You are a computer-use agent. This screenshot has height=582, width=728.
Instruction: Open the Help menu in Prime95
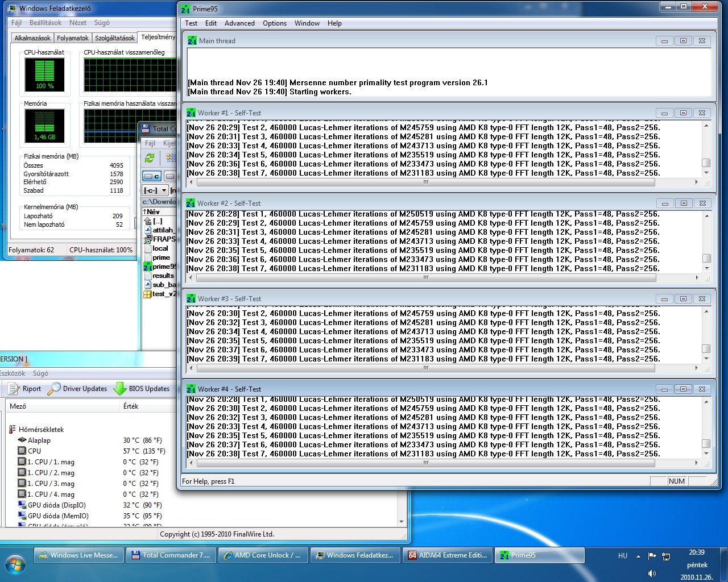pyautogui.click(x=334, y=23)
